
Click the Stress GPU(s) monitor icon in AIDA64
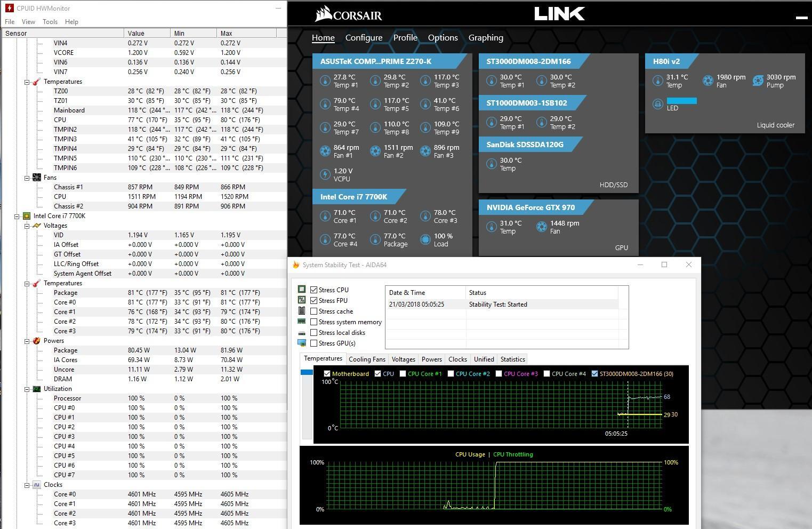[302, 343]
